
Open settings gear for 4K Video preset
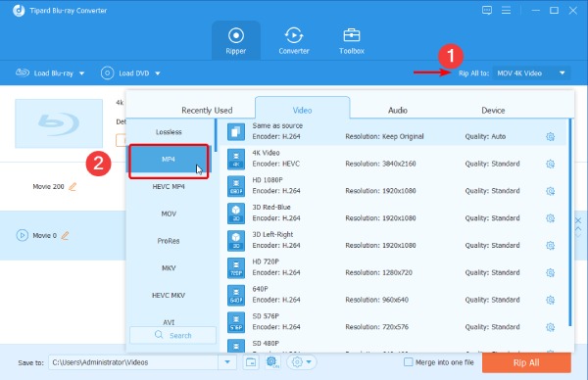[x=550, y=164]
